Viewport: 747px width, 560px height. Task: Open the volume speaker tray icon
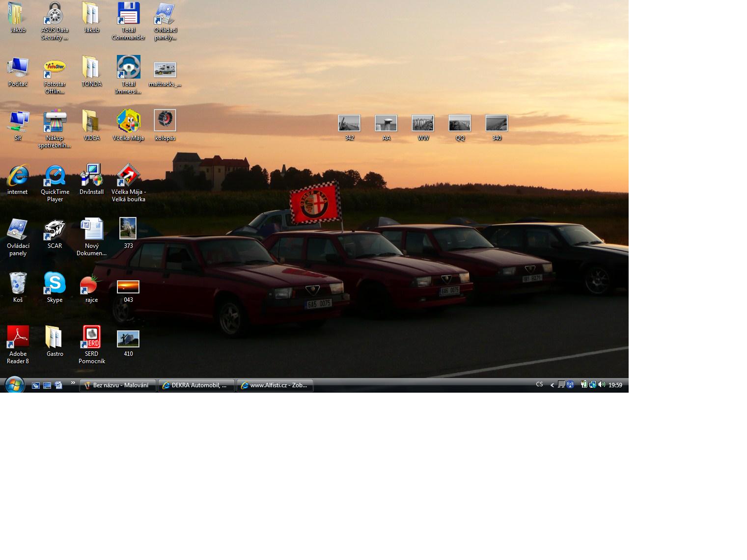[x=602, y=385]
